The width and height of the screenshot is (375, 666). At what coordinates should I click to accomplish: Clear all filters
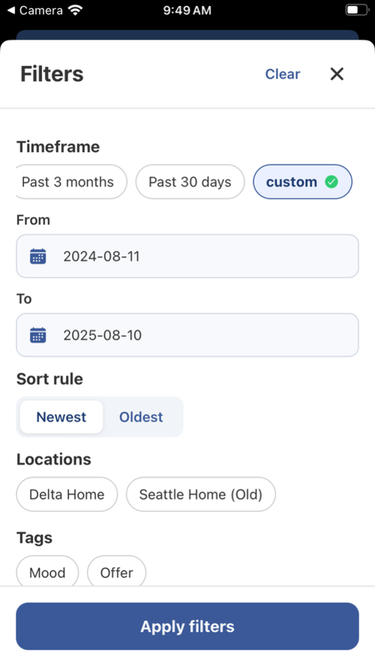282,74
